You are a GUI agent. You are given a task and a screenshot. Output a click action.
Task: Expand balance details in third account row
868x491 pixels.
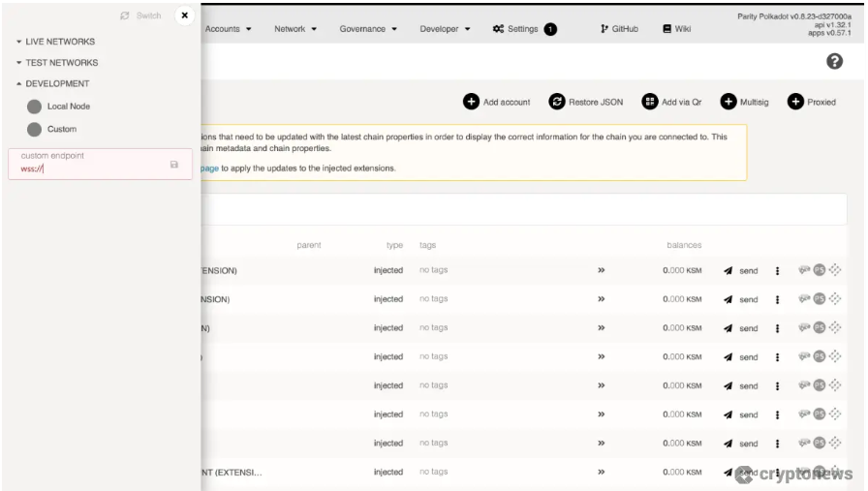tap(602, 327)
